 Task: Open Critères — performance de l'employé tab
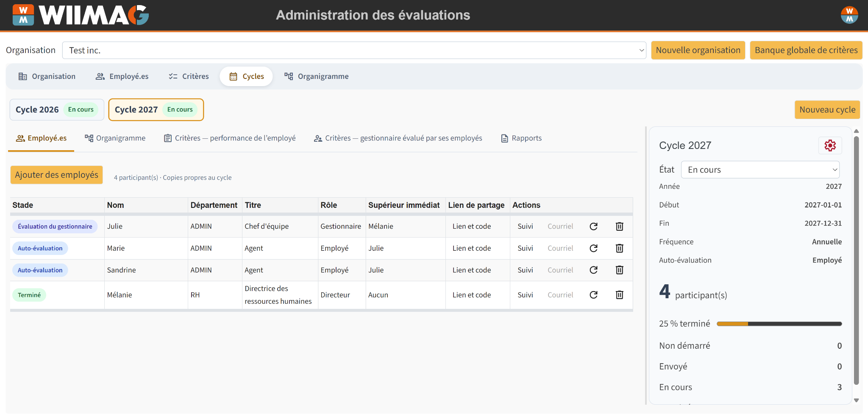[230, 138]
